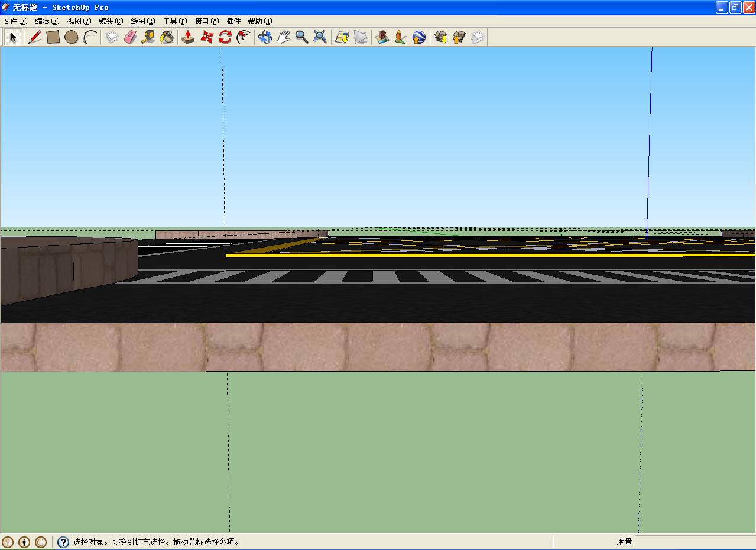Viewport: 756px width, 550px height.
Task: Open the 文件 (File) menu
Action: pyautogui.click(x=15, y=21)
